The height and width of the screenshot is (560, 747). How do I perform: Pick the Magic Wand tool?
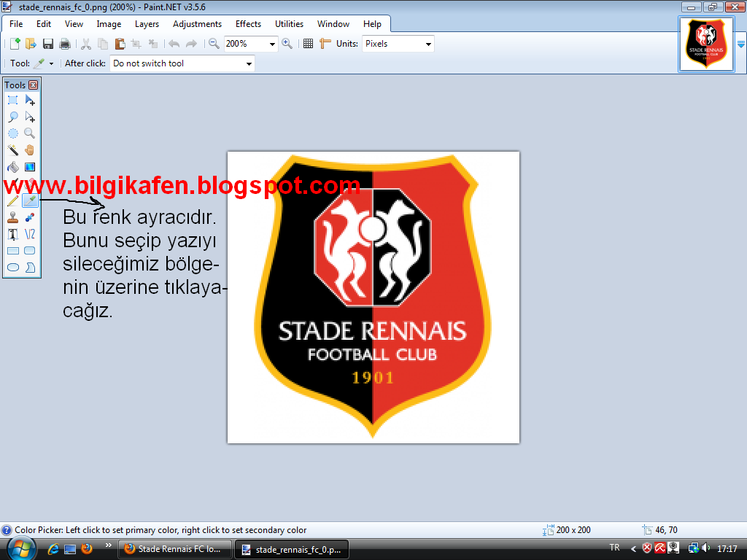click(x=13, y=150)
